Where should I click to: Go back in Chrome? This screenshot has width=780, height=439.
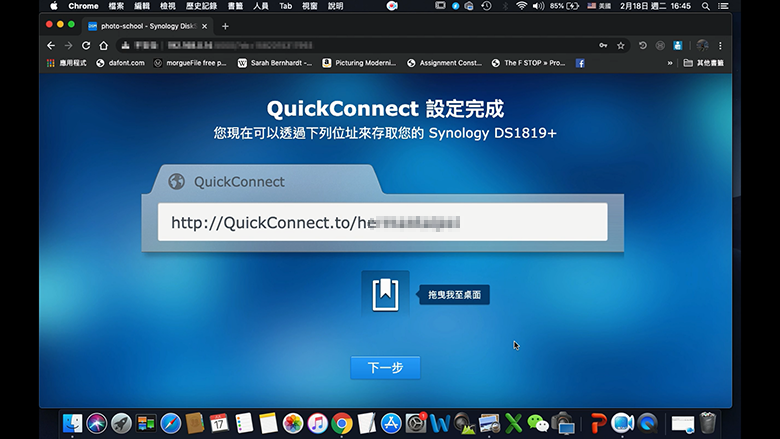[51, 46]
